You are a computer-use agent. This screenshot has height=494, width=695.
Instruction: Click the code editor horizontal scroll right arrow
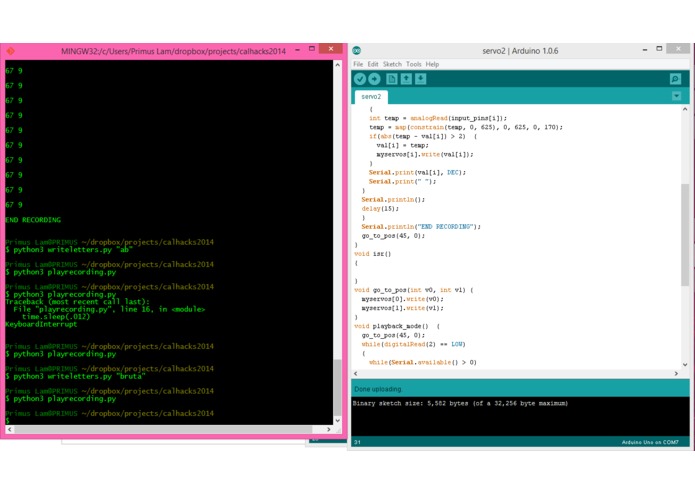676,373
